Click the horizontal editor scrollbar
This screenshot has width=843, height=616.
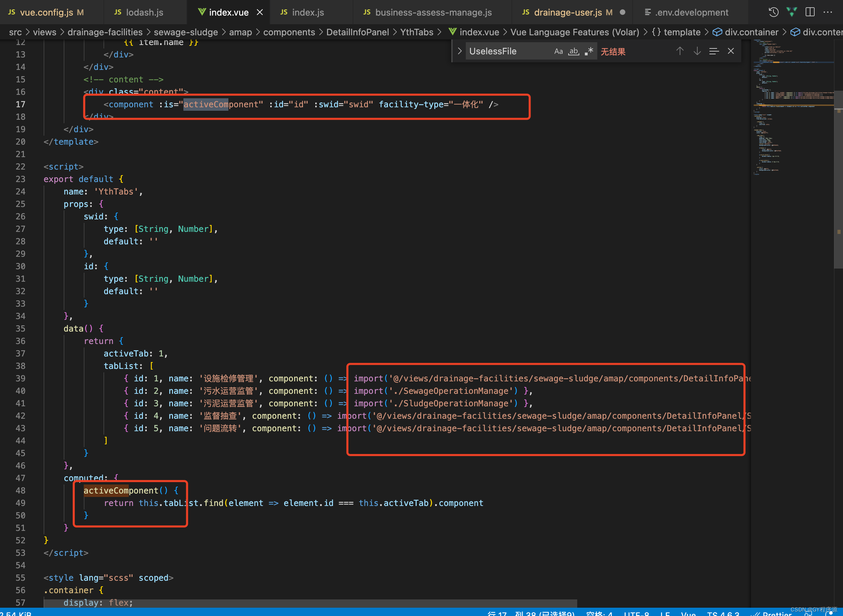coord(310,603)
